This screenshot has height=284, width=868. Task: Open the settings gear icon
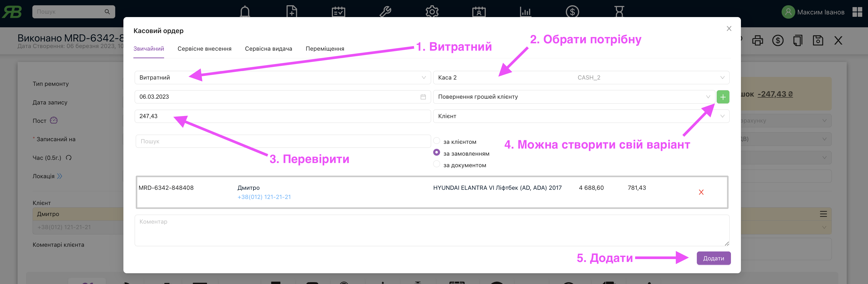pos(432,12)
